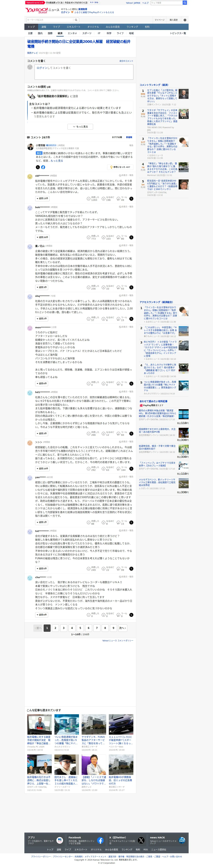Open settings via the gear icon
This screenshot has height=868, width=213.
(x=185, y=20)
